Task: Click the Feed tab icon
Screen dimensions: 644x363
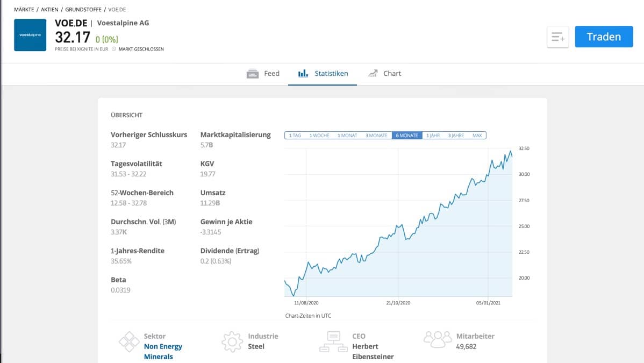Action: click(253, 74)
